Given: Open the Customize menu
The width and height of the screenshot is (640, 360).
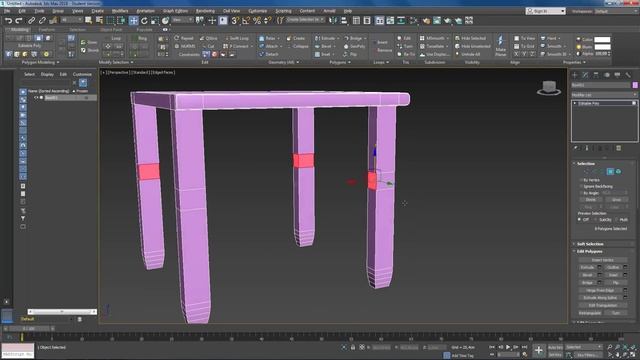Looking at the screenshot, I should pos(258,11).
